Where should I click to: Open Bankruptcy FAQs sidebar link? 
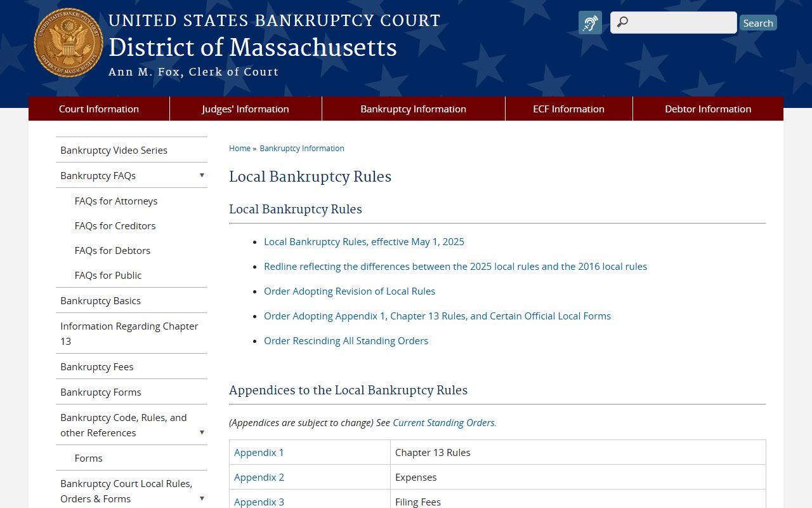click(98, 175)
